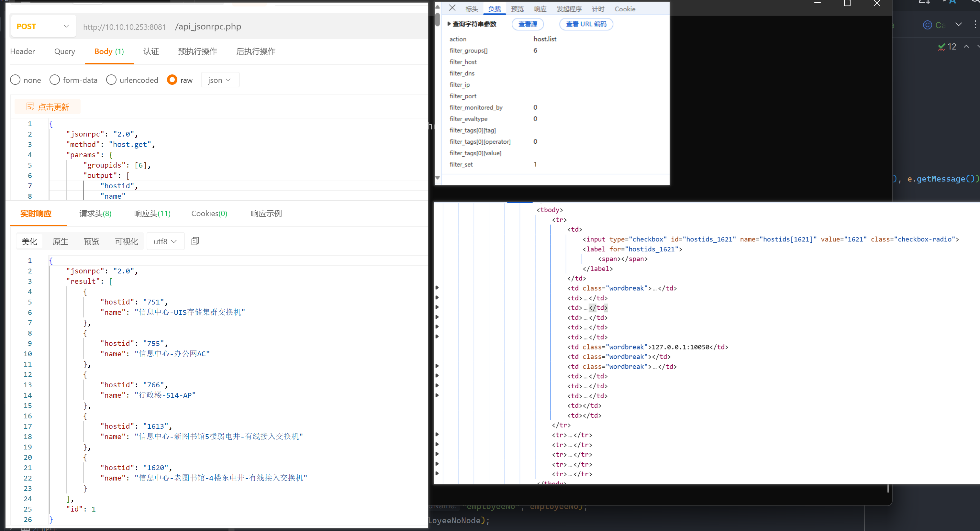Open the DevTools 发起程序 tab
This screenshot has width=980, height=531.
pyautogui.click(x=569, y=9)
